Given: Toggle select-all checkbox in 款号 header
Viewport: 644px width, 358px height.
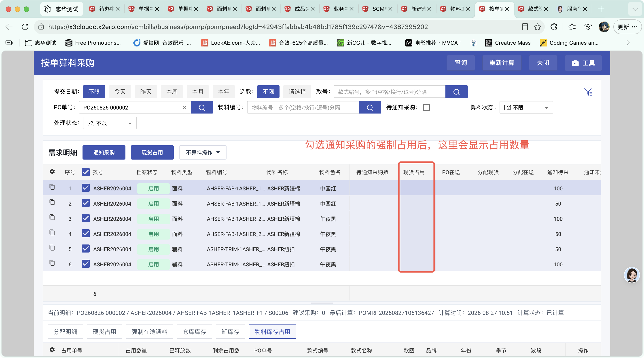Looking at the screenshot, I should (x=85, y=172).
